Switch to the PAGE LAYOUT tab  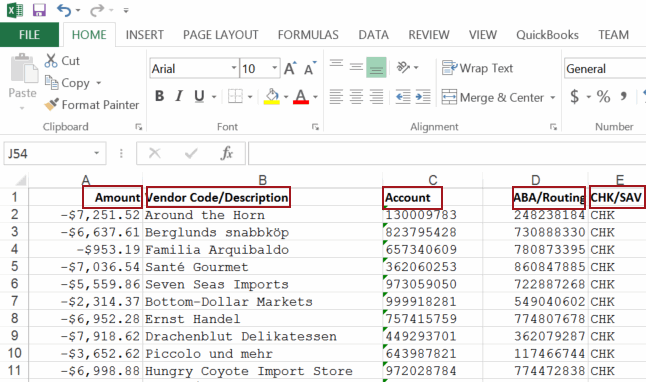pyautogui.click(x=220, y=35)
